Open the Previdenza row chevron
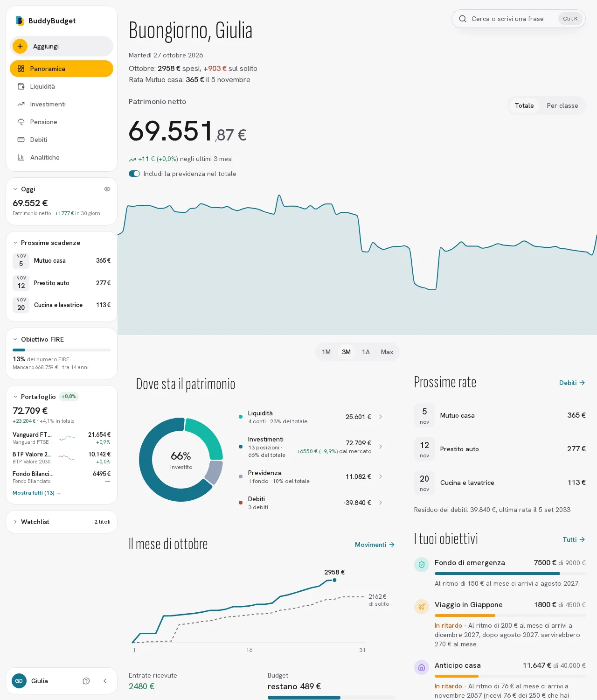The height and width of the screenshot is (700, 597). [381, 476]
